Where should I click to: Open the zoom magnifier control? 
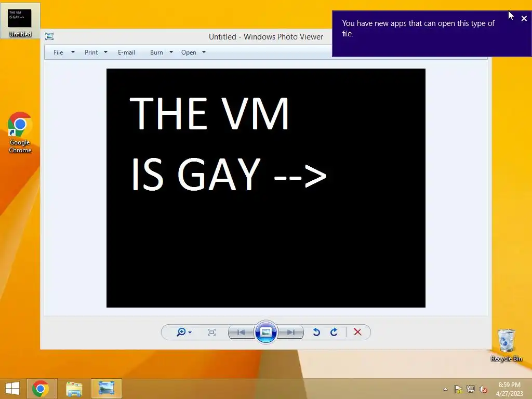point(181,332)
